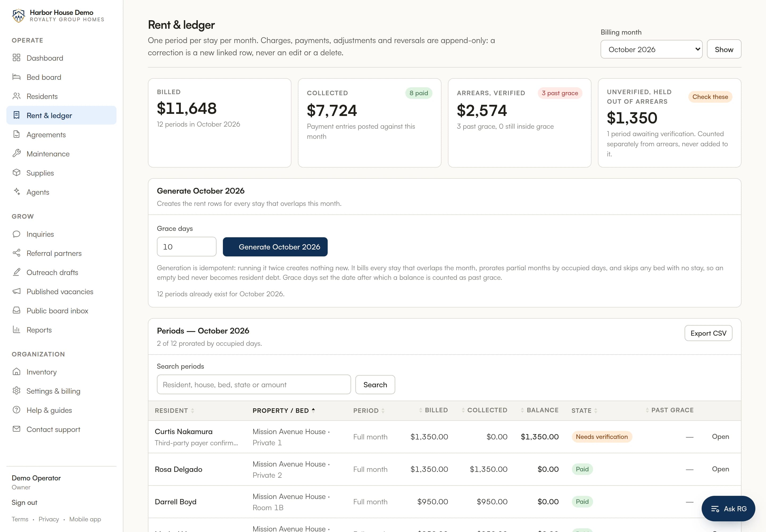Sort table by Balance column

[x=539, y=410]
